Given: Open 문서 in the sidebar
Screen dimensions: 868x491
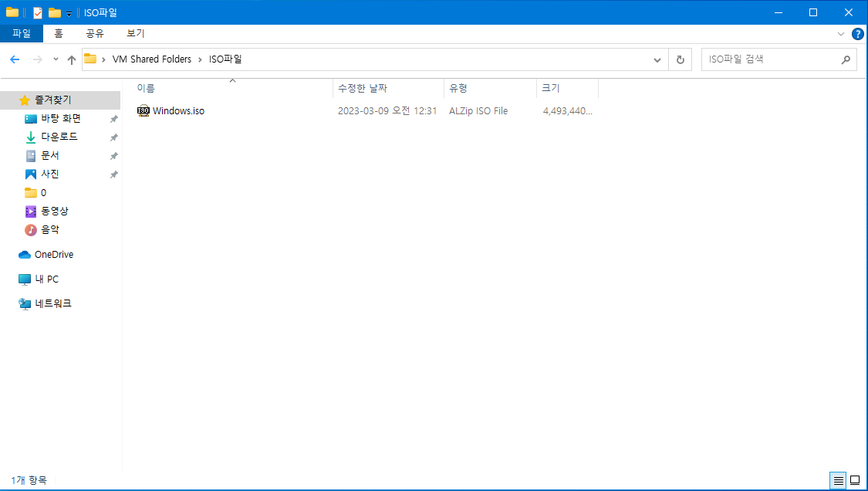Looking at the screenshot, I should [50, 156].
